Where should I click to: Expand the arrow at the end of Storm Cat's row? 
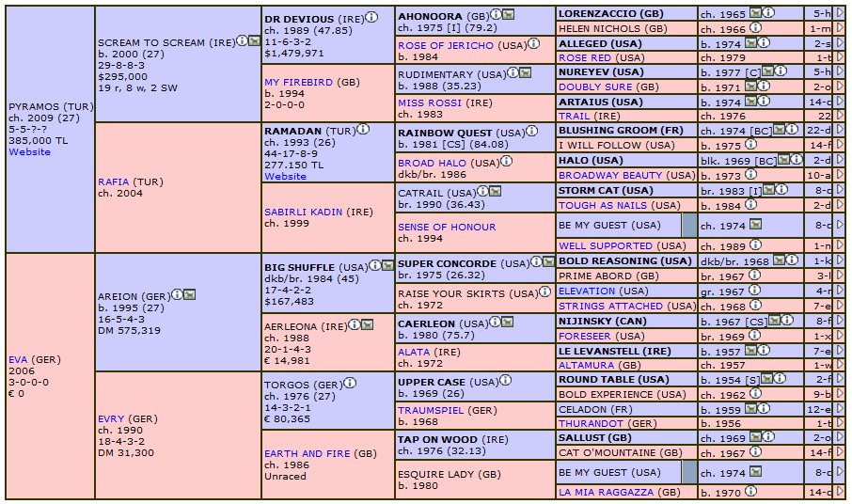coord(840,190)
